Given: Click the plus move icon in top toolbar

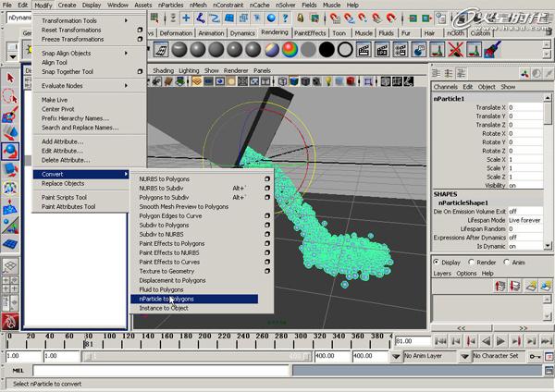Looking at the screenshot, I should point(186,18).
